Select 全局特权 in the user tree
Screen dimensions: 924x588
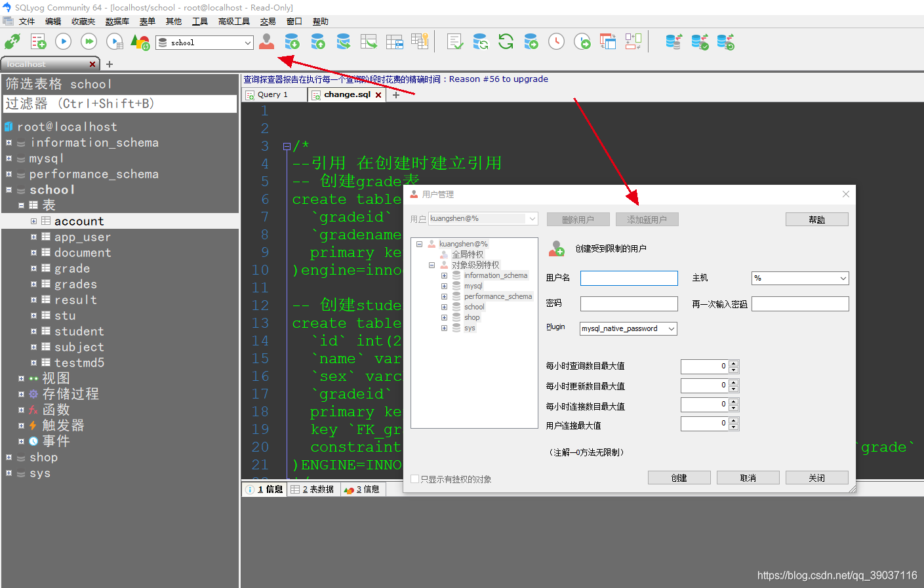pyautogui.click(x=468, y=254)
